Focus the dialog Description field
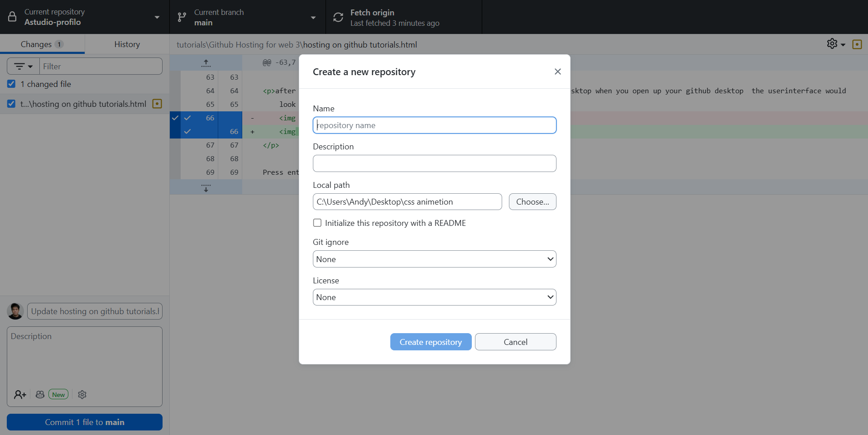 (x=434, y=163)
